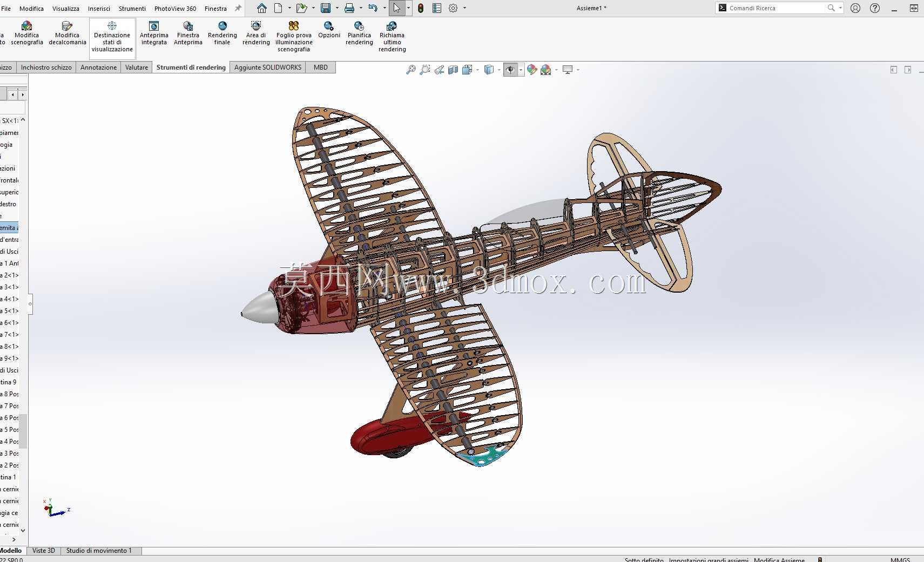This screenshot has height=562, width=924.
Task: Save with the floppy disk icon
Action: (x=326, y=8)
